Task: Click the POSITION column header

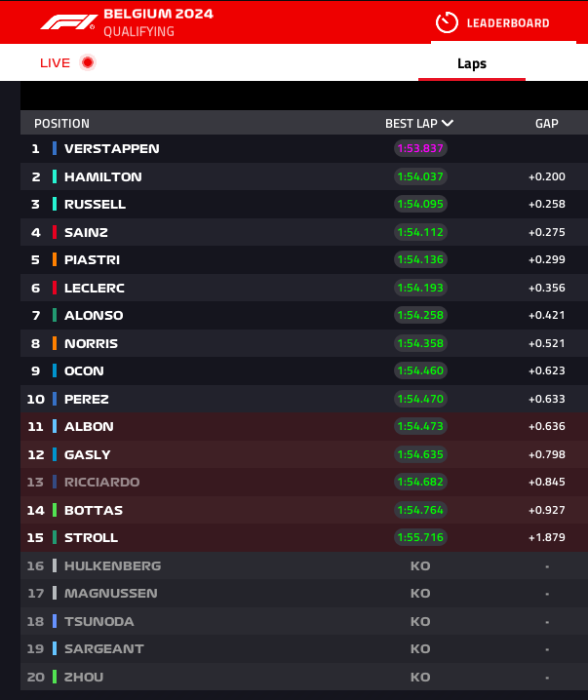Action: 61,123
